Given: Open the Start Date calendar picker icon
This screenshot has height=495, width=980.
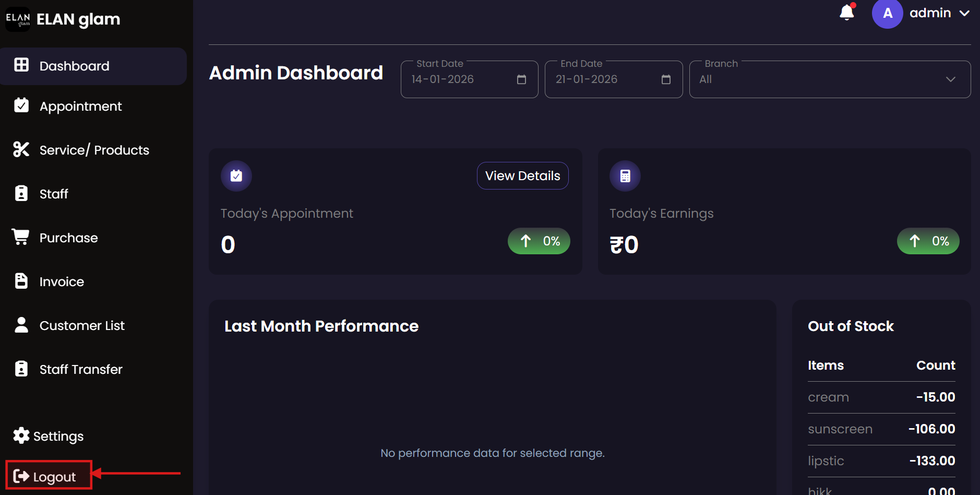Looking at the screenshot, I should (x=521, y=79).
